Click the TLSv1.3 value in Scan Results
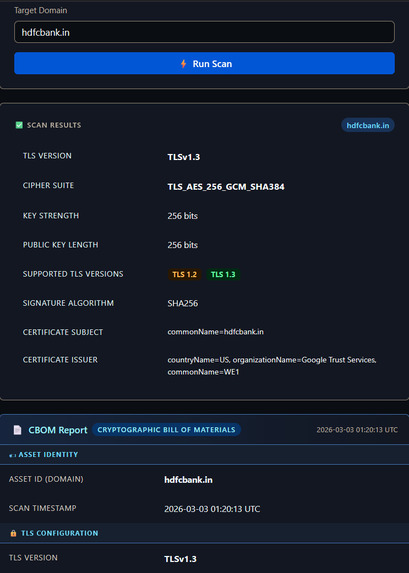The width and height of the screenshot is (409, 573). [183, 157]
